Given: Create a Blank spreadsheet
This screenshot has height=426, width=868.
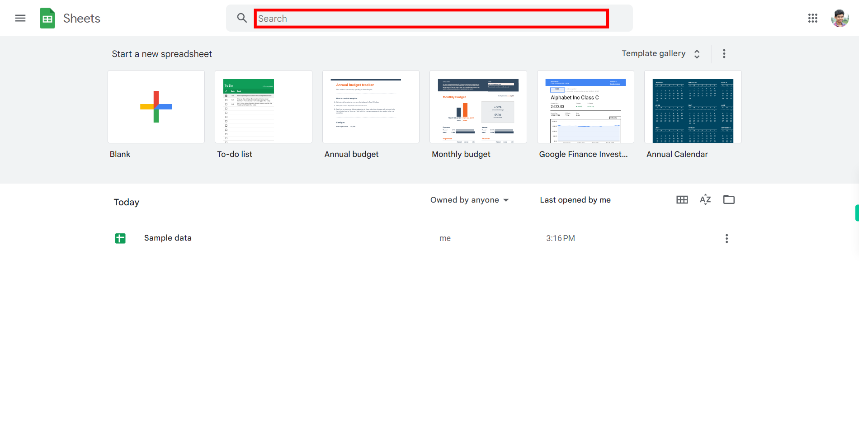Looking at the screenshot, I should (156, 107).
